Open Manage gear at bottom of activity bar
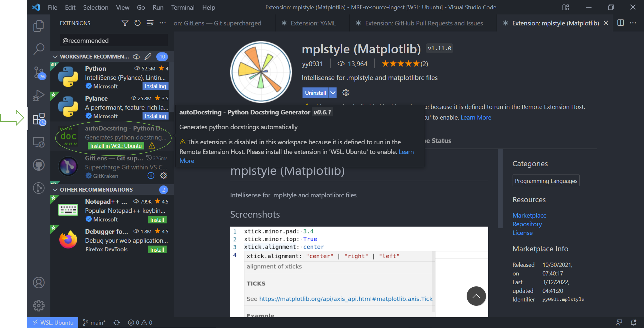Image resolution: width=644 pixels, height=328 pixels. tap(39, 306)
